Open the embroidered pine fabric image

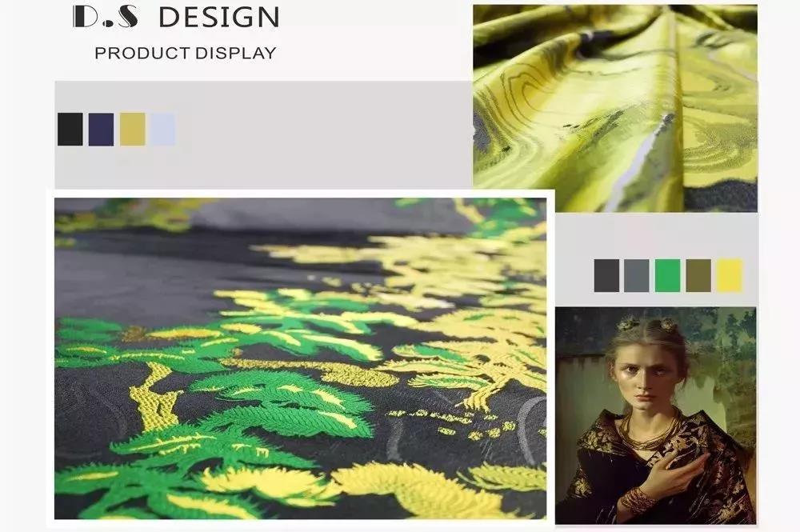[x=301, y=358]
